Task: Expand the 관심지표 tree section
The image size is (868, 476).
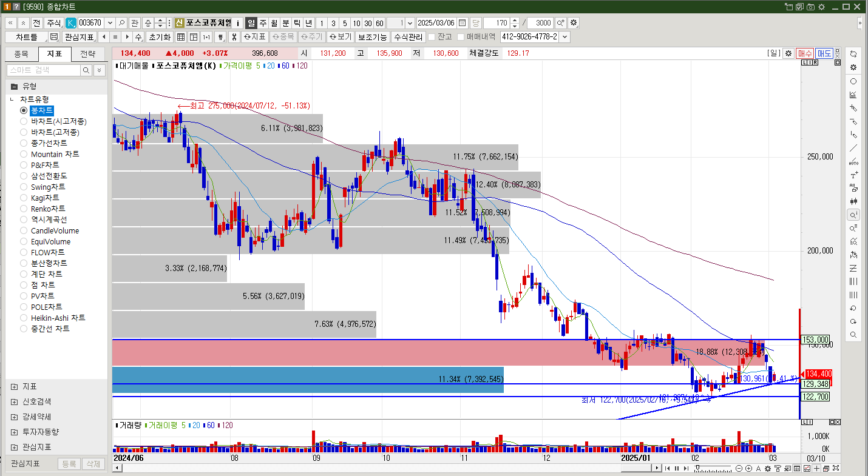Action: [14, 447]
